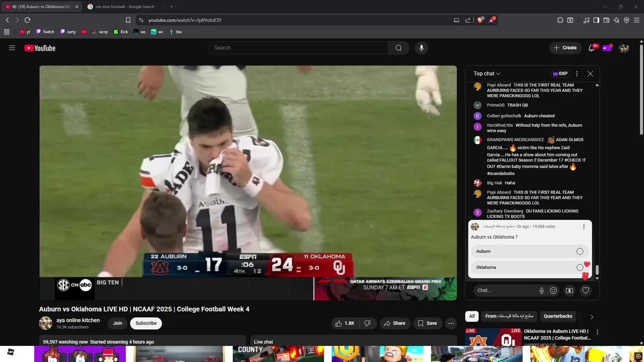Reload the page in the browser
The height and width of the screenshot is (362, 644).
click(27, 20)
